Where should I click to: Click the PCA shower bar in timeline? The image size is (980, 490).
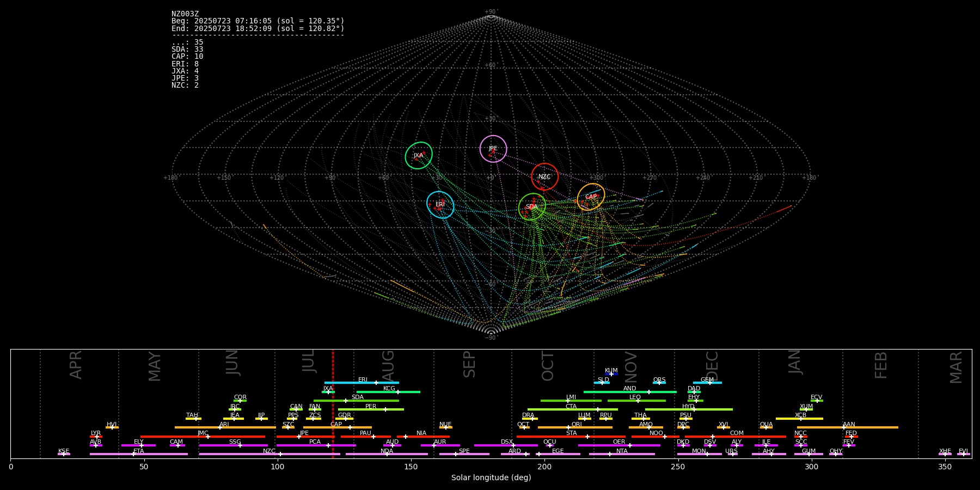pos(316,445)
